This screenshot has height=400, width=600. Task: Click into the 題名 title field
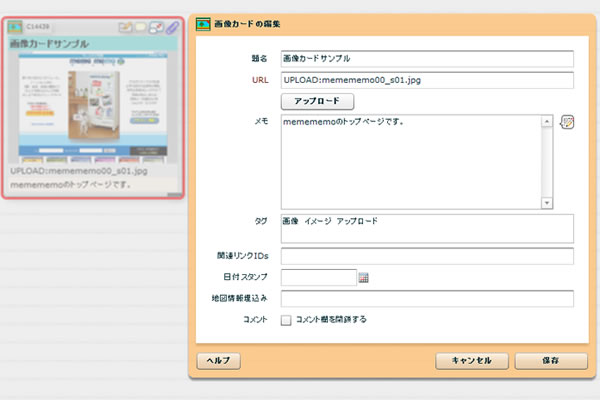427,58
